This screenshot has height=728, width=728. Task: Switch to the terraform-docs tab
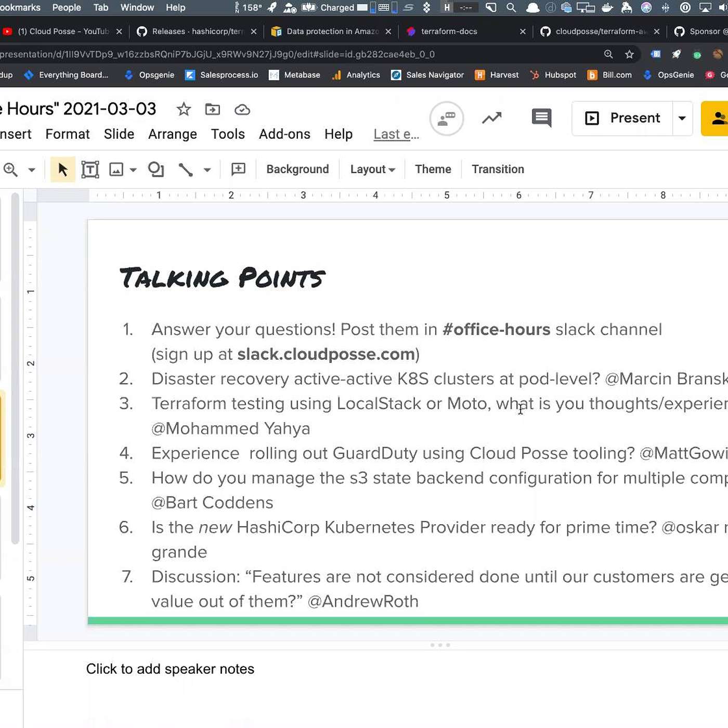[449, 31]
